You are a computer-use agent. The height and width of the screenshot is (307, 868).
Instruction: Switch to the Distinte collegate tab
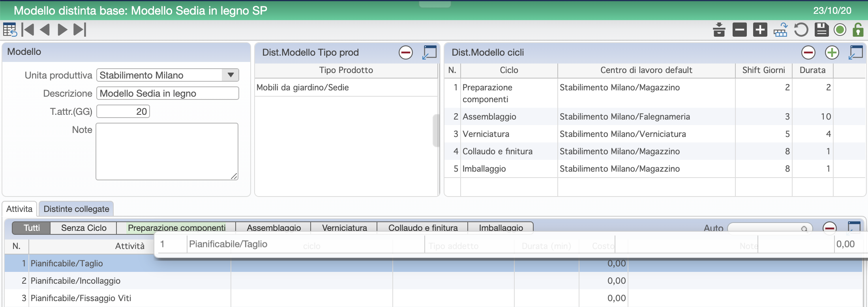[x=77, y=209]
